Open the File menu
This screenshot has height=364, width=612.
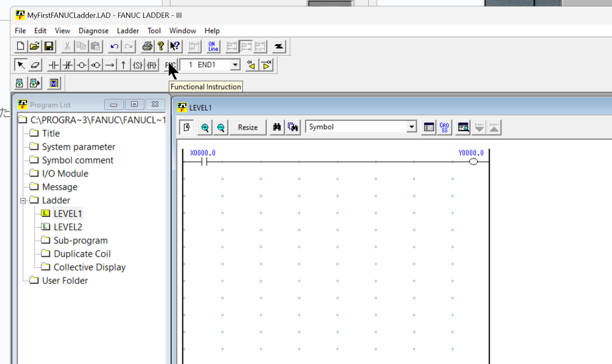[20, 31]
